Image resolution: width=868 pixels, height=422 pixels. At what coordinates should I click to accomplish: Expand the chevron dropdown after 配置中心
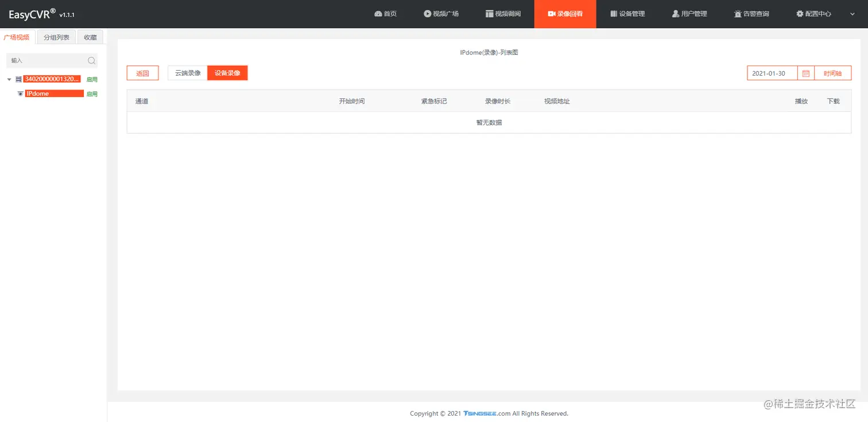[x=852, y=14]
